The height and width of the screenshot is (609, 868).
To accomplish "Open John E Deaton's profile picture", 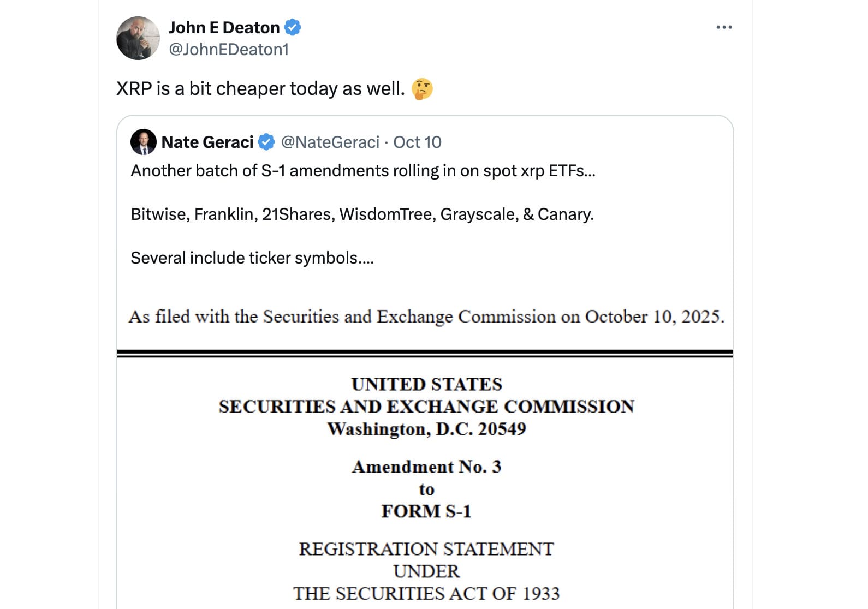I will coord(138,38).
